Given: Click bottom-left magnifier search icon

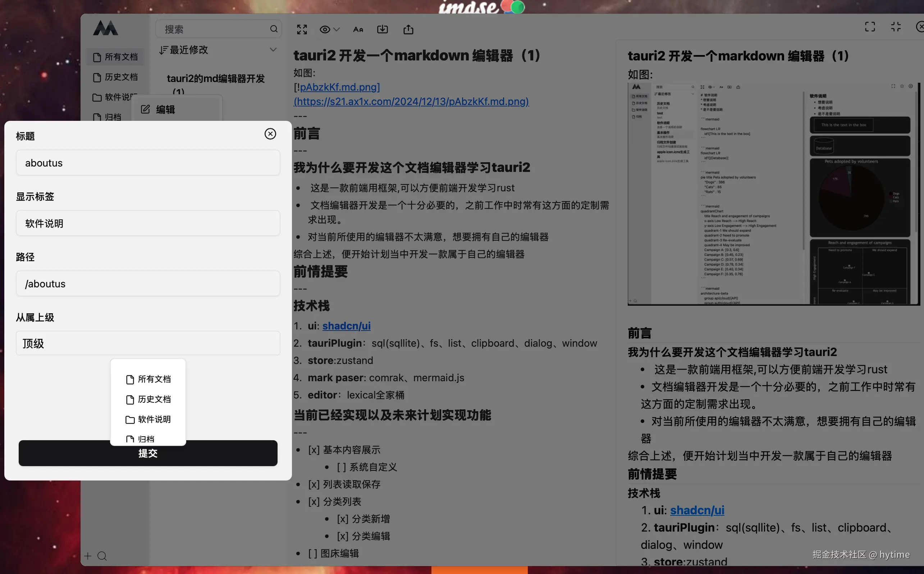Looking at the screenshot, I should coord(102,556).
